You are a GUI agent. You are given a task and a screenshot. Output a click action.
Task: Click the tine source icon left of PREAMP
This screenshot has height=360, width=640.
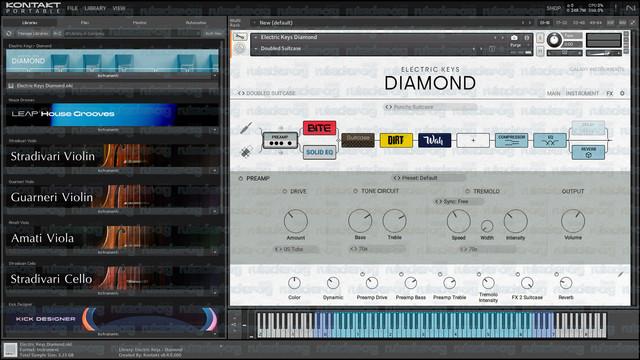[x=246, y=128]
